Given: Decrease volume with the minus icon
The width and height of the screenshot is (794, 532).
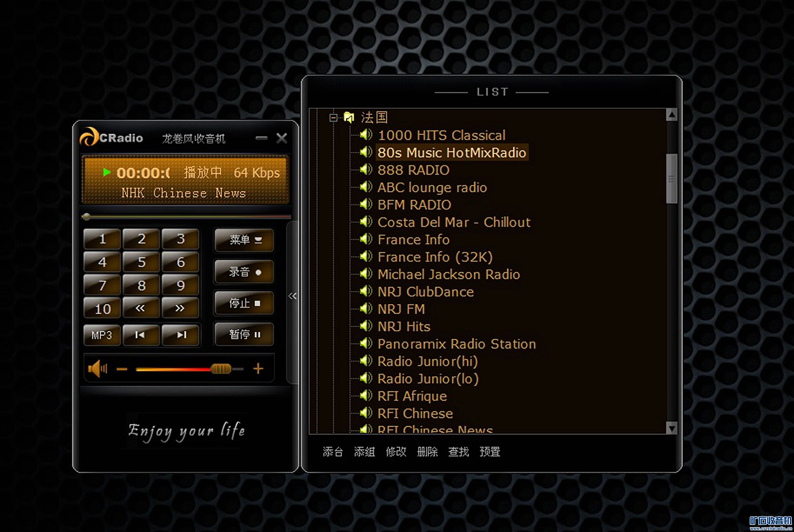Looking at the screenshot, I should click(x=122, y=369).
